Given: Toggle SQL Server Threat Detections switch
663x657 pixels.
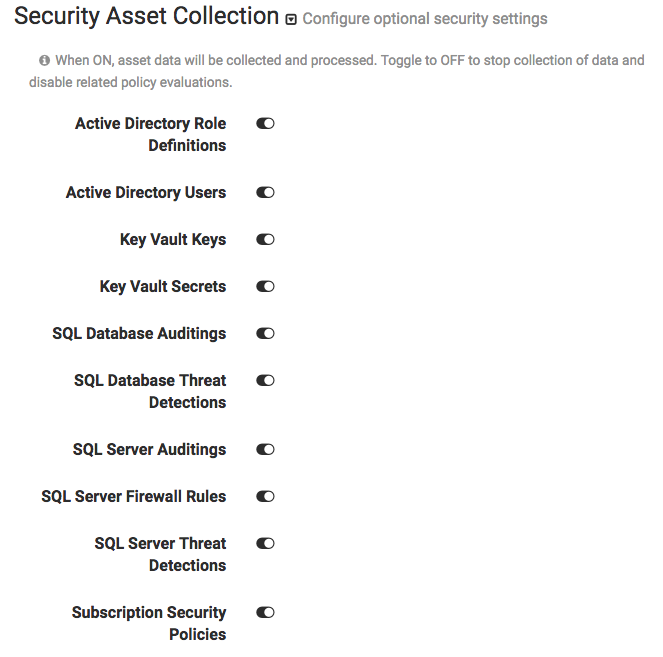Looking at the screenshot, I should point(265,544).
